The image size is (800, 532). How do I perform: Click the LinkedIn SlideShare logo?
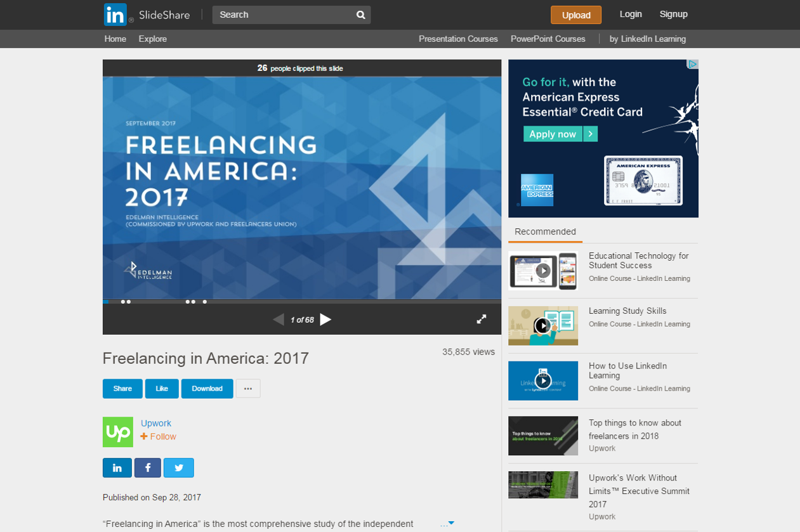pos(147,15)
